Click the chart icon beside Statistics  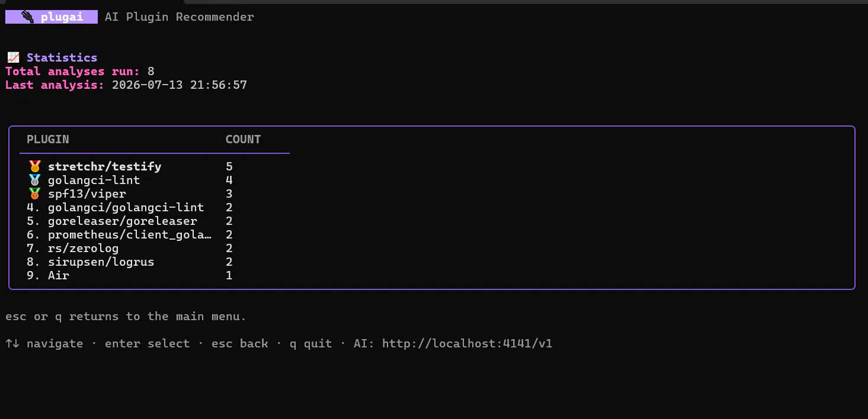(x=12, y=57)
